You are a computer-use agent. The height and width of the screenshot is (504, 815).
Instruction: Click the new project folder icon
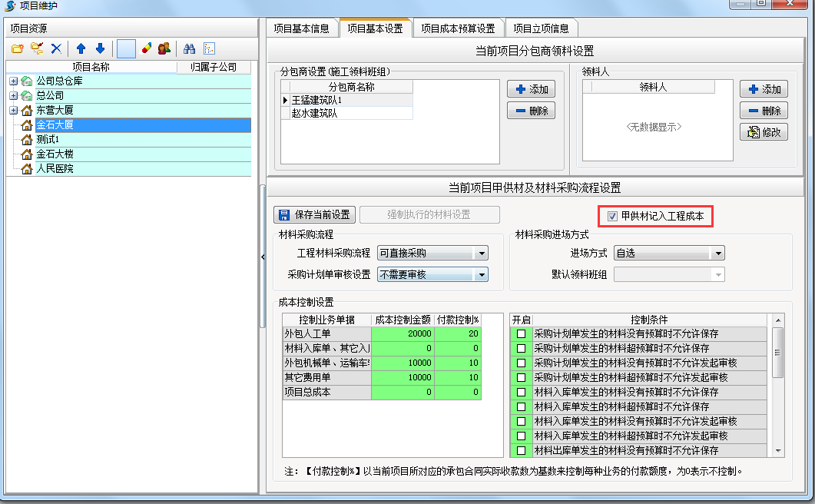17,49
